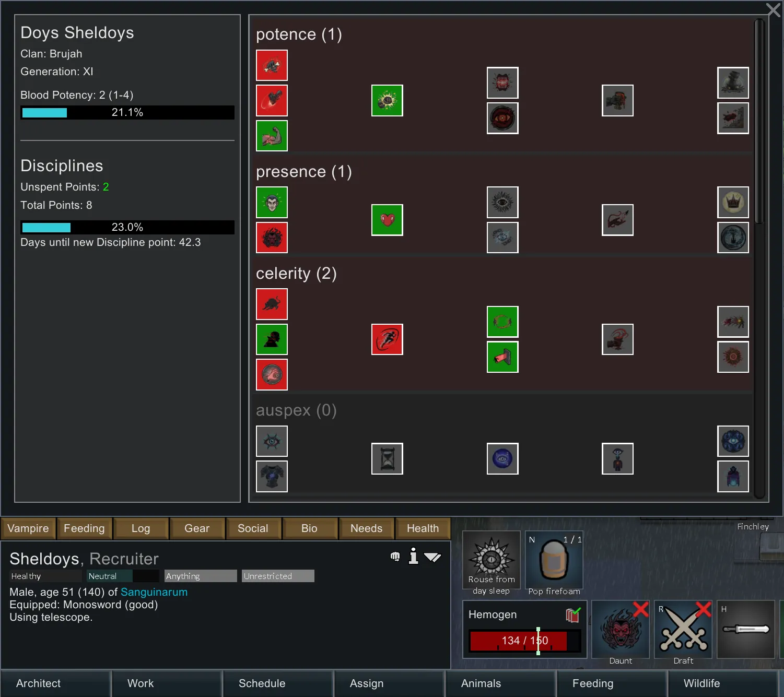Open the Gear tab
The height and width of the screenshot is (697, 784).
[x=197, y=528]
